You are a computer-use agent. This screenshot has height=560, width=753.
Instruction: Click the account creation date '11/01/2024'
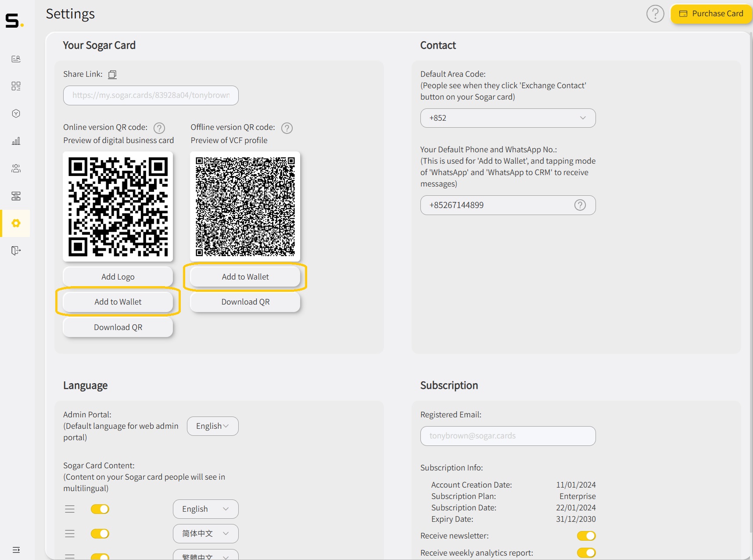tap(576, 485)
